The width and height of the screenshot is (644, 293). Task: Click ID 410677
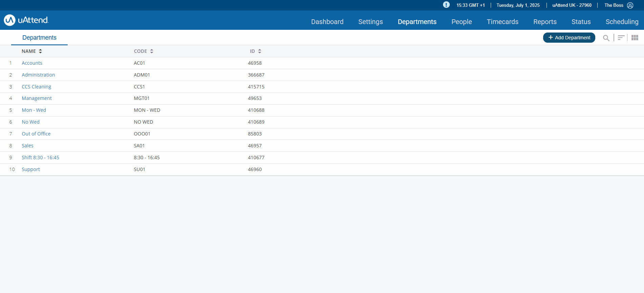click(x=256, y=158)
